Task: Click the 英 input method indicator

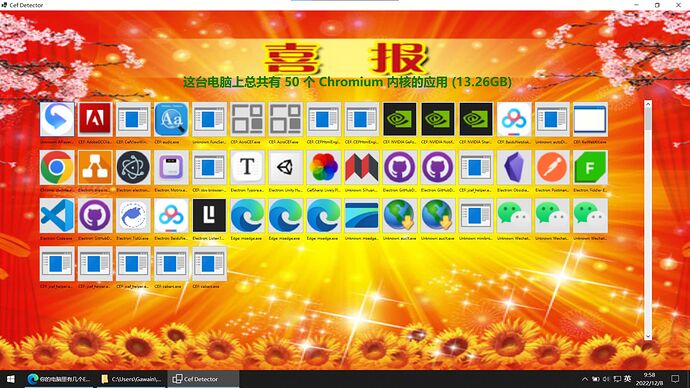Action: pyautogui.click(x=628, y=379)
